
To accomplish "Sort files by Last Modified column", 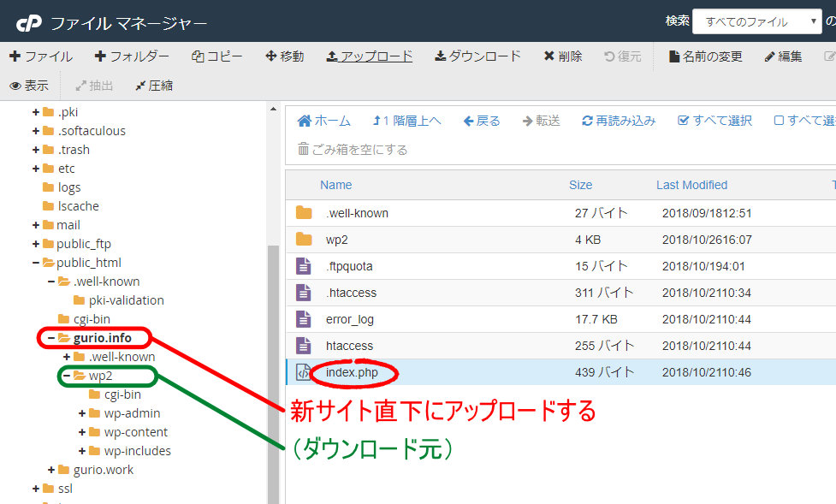I will pos(691,185).
